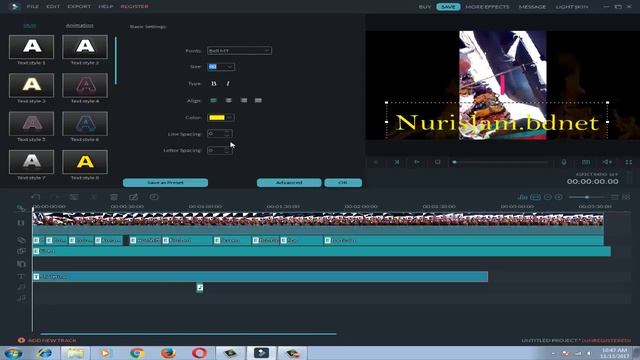Screen dimensions: 640x360
Task: Click the microphone voiceover icon
Action: coord(564,162)
